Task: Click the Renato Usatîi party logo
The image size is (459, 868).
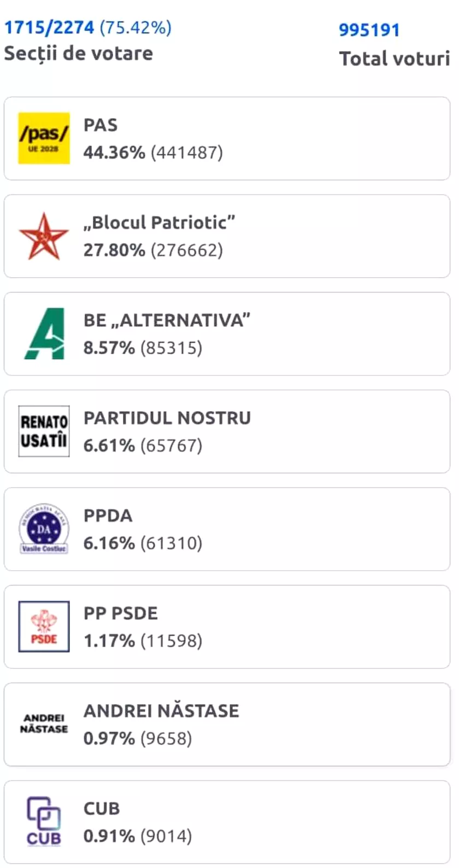Action: tap(44, 431)
